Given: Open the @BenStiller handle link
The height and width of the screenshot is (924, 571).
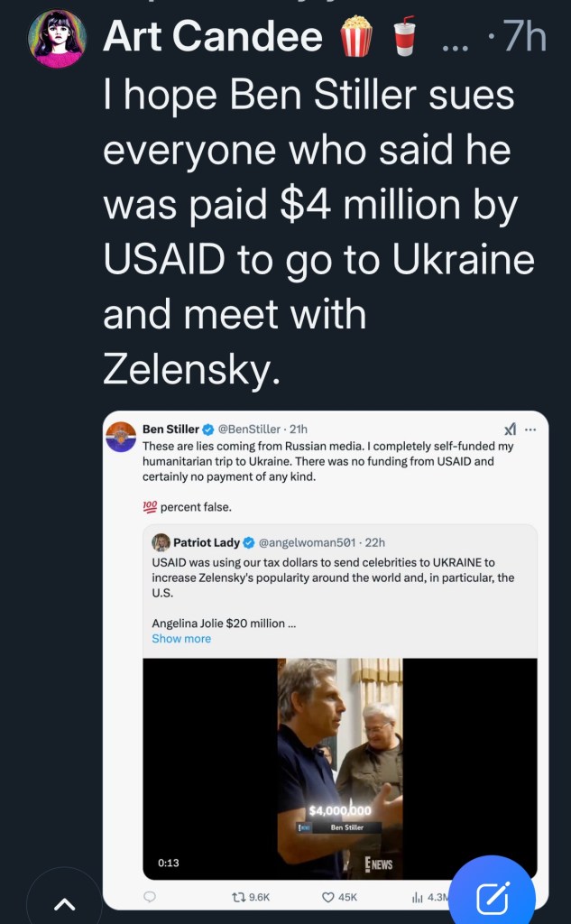Looking at the screenshot, I should 250,430.
